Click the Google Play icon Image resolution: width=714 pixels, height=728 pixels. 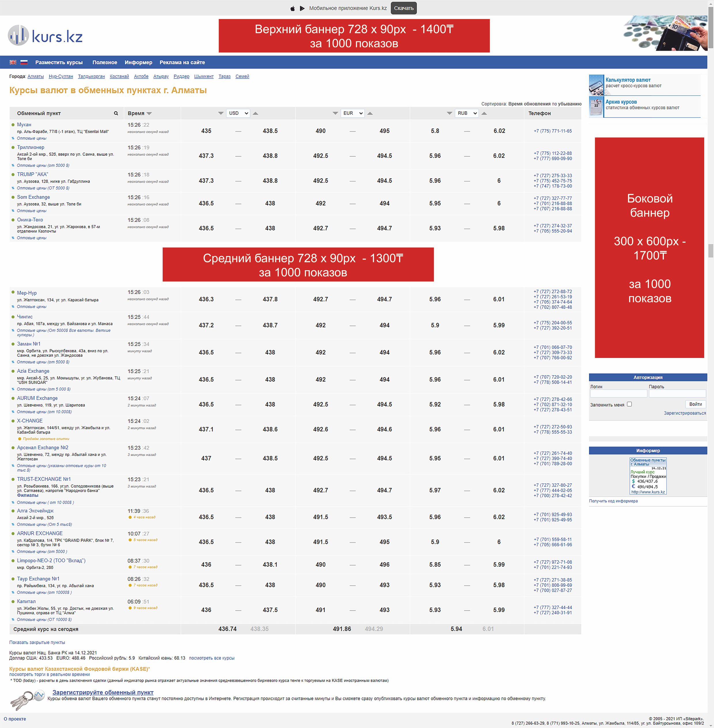[x=302, y=8]
